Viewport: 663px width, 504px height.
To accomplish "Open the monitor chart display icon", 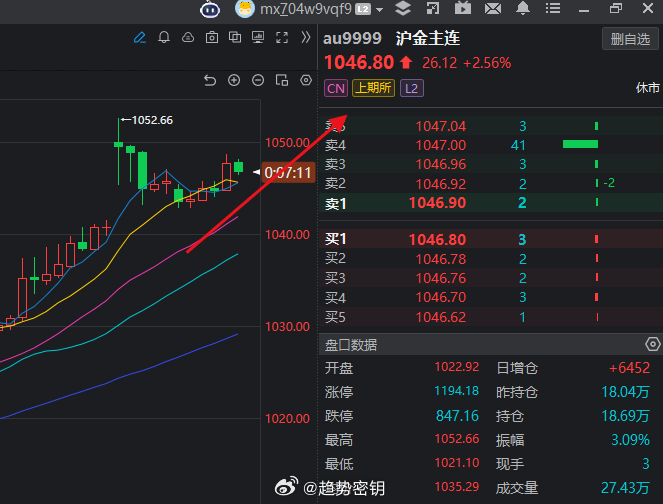I will click(x=258, y=37).
